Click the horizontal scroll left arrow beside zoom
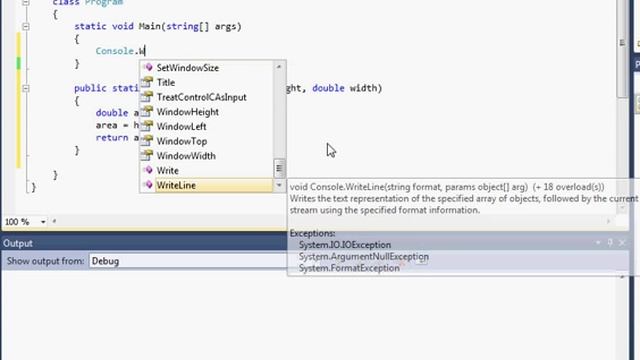 [x=54, y=222]
